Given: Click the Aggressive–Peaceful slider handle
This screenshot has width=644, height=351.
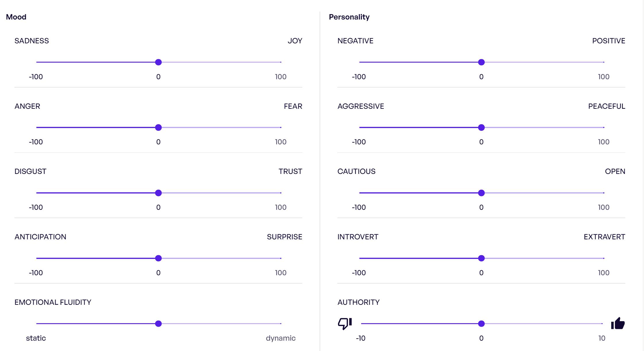Looking at the screenshot, I should point(481,127).
